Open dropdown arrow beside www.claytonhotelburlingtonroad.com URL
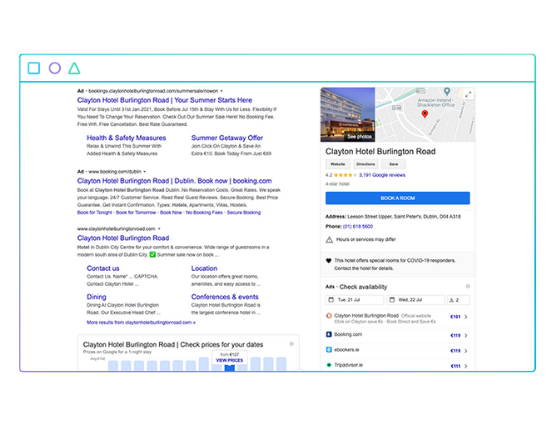Viewport: 555px width, 426px height. point(159,229)
